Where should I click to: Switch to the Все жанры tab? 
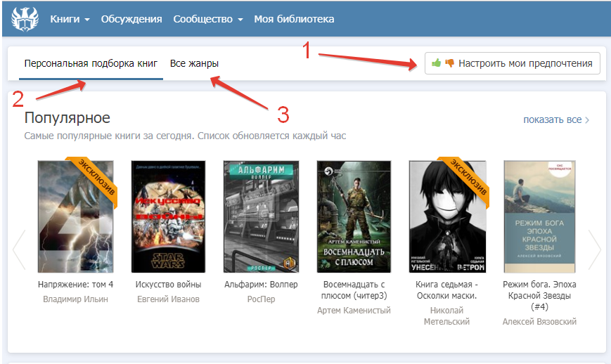194,63
